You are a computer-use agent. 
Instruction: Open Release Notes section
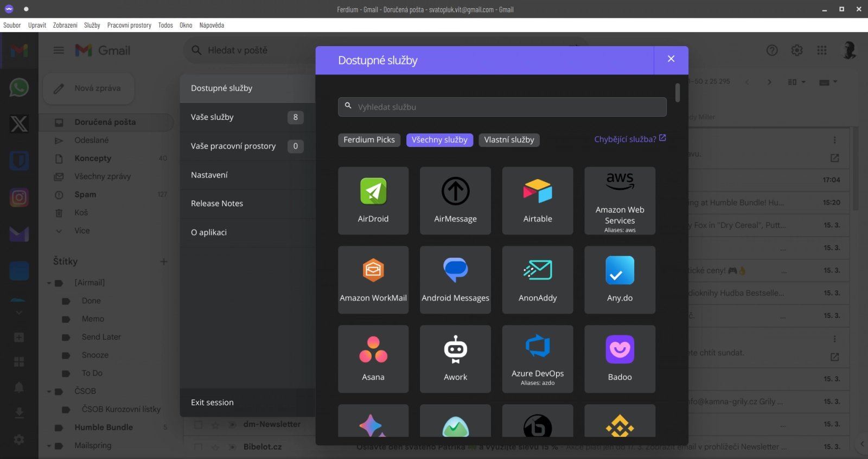coord(247,203)
